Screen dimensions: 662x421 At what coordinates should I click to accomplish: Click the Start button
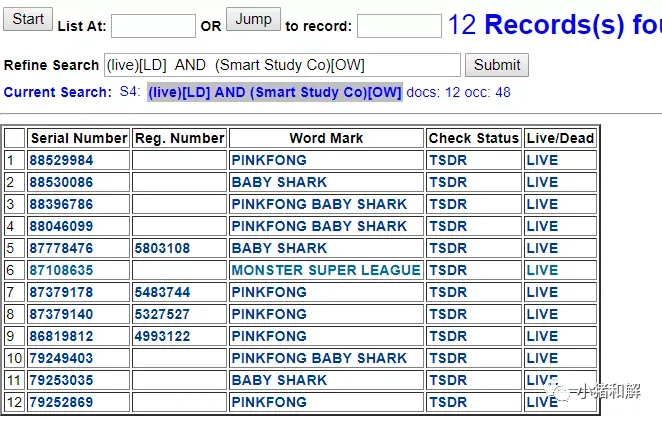coord(28,19)
